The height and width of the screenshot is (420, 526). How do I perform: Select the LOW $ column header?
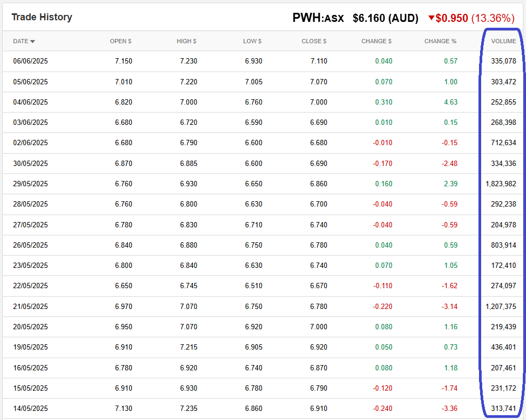pos(252,41)
